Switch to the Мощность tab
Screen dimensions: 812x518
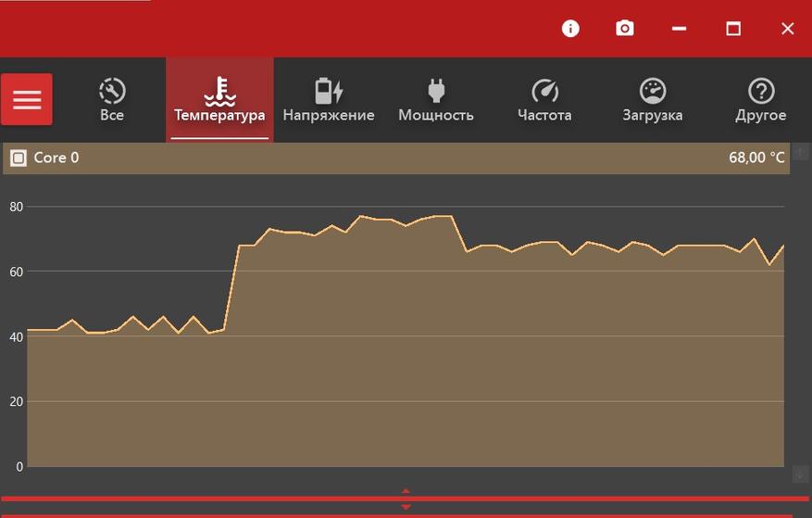tap(436, 99)
